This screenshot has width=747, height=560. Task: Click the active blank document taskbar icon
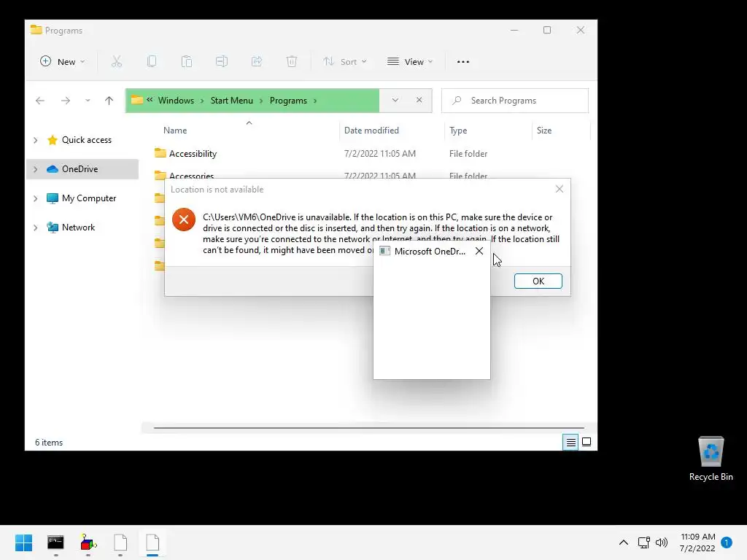coord(152,542)
